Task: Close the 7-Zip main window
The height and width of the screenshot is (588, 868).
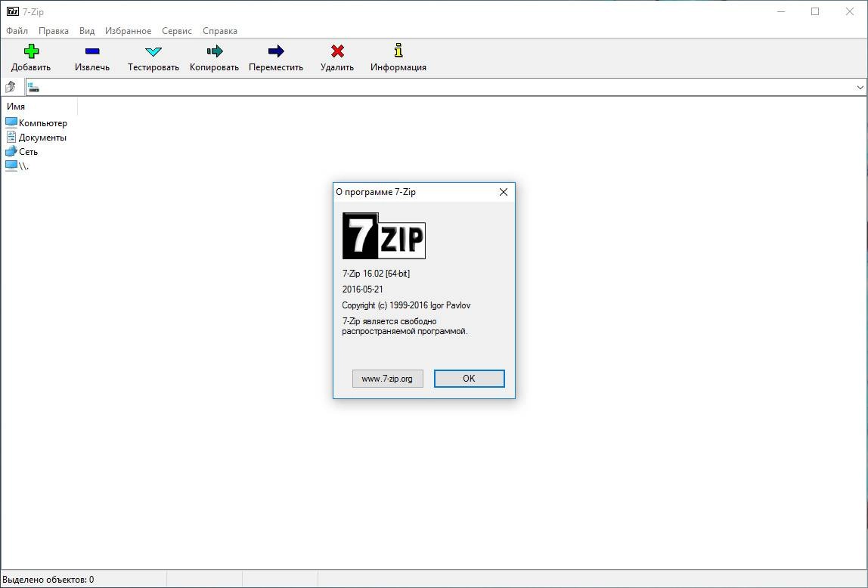Action: 850,11
